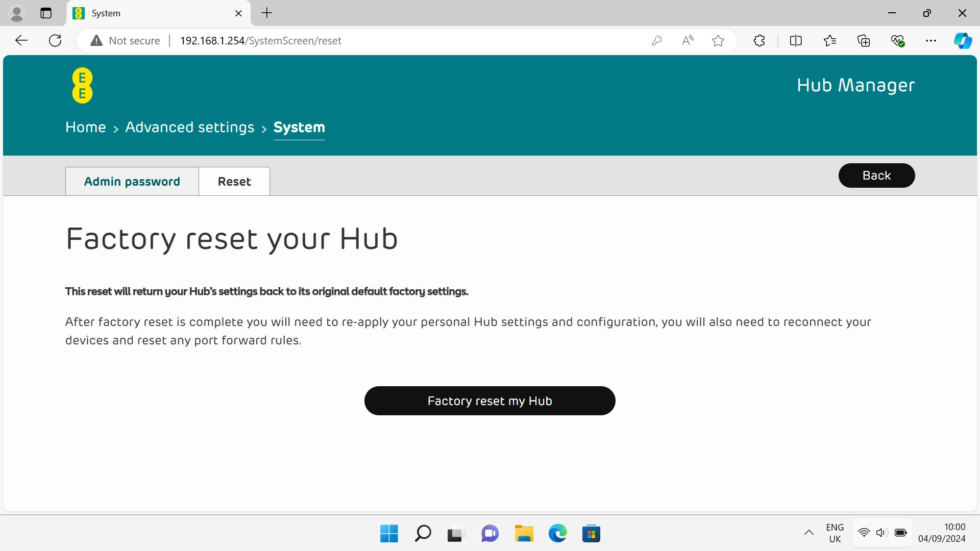
Task: Refresh the current page
Action: tap(55, 40)
